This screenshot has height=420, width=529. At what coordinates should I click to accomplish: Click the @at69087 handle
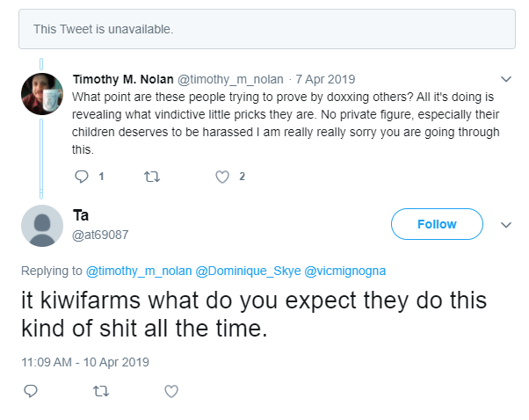click(100, 235)
